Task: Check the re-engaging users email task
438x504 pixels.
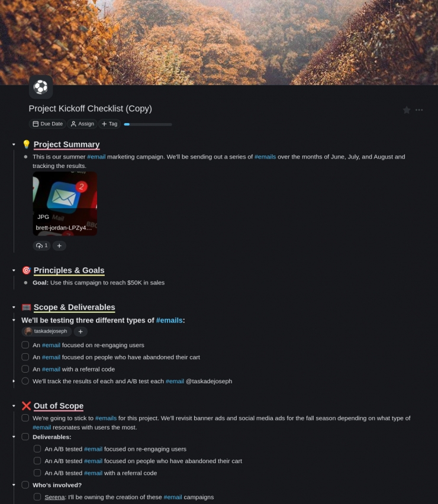Action: [25, 345]
